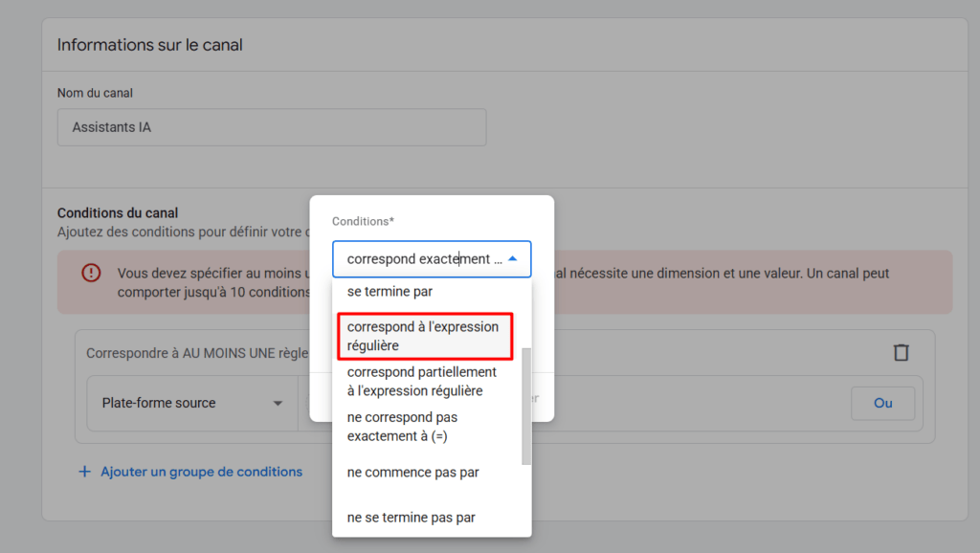Screen dimensions: 980x553
Task: Click the plus icon beside Ajouter un groupe
Action: tap(84, 472)
